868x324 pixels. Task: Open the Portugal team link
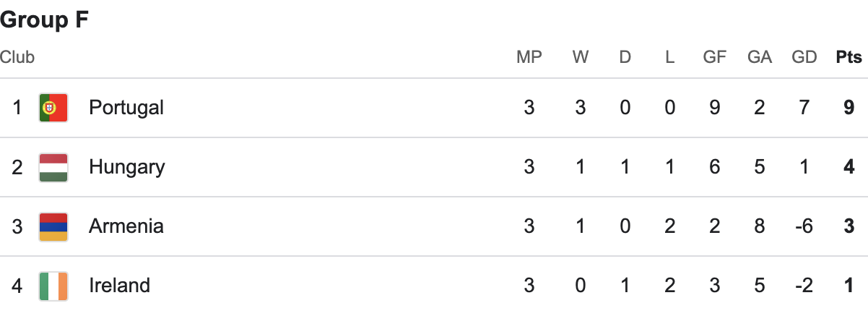(126, 108)
